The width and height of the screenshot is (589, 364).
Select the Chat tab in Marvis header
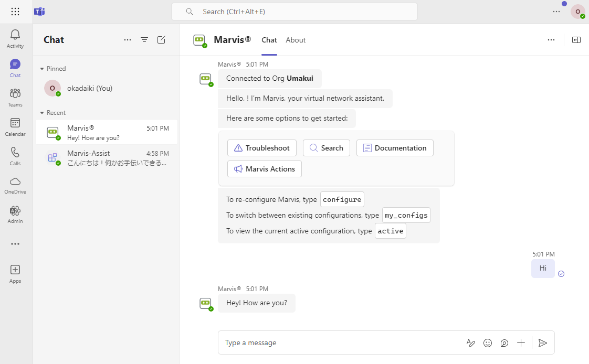coord(269,40)
